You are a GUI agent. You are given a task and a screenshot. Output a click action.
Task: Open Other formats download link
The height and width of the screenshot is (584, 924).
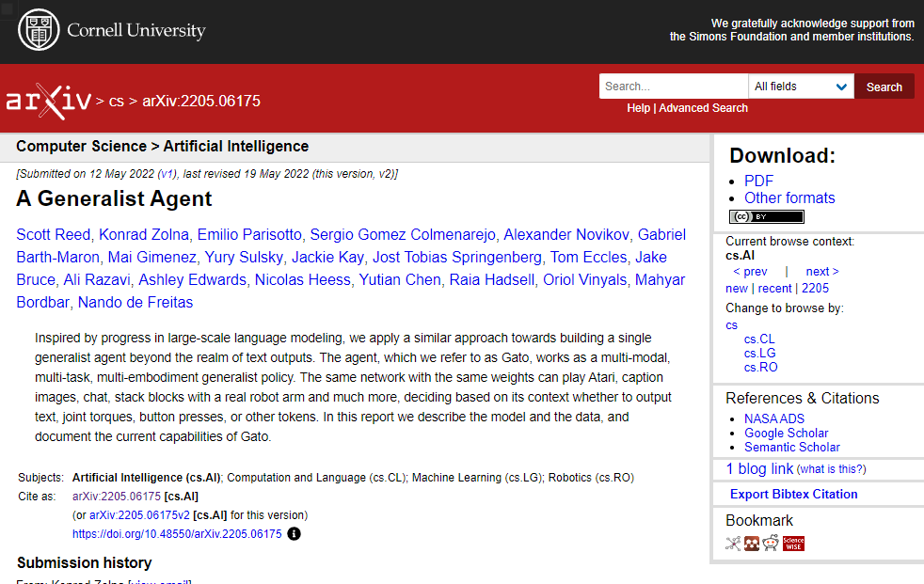789,197
